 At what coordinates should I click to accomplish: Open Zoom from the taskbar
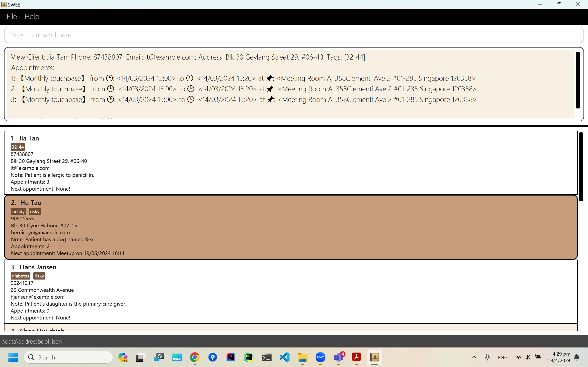320,357
